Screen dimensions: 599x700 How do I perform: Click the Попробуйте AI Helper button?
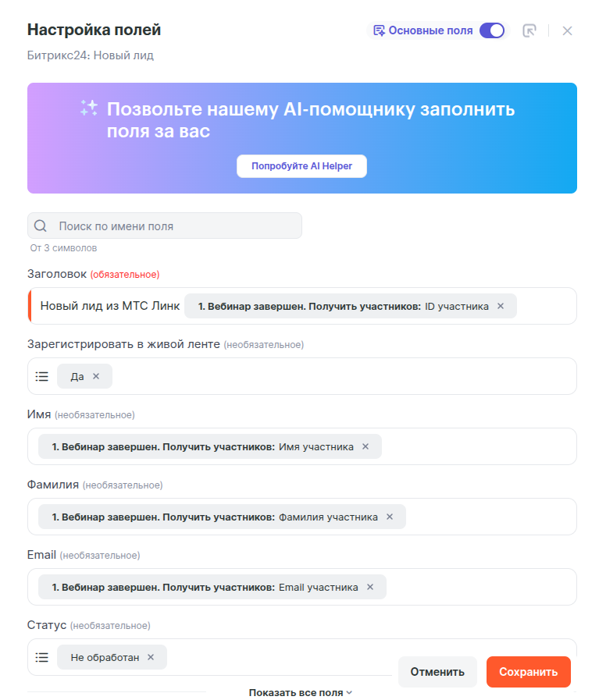(301, 166)
